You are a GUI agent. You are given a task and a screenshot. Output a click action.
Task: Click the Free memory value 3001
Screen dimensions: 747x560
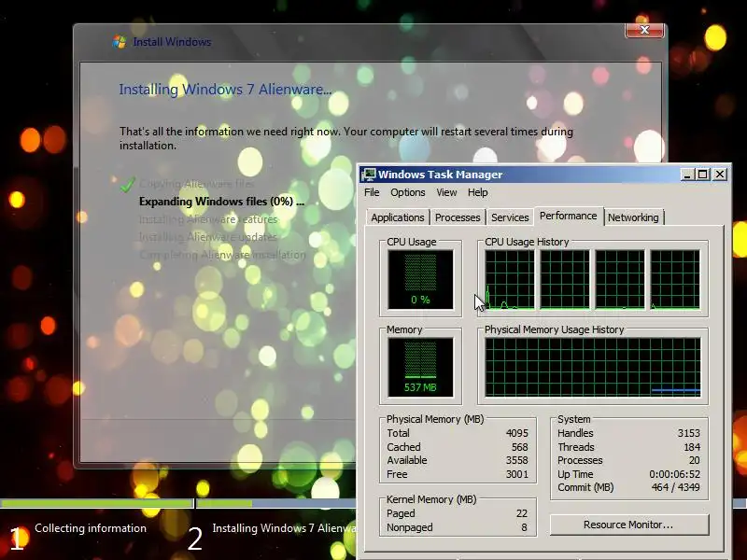517,474
